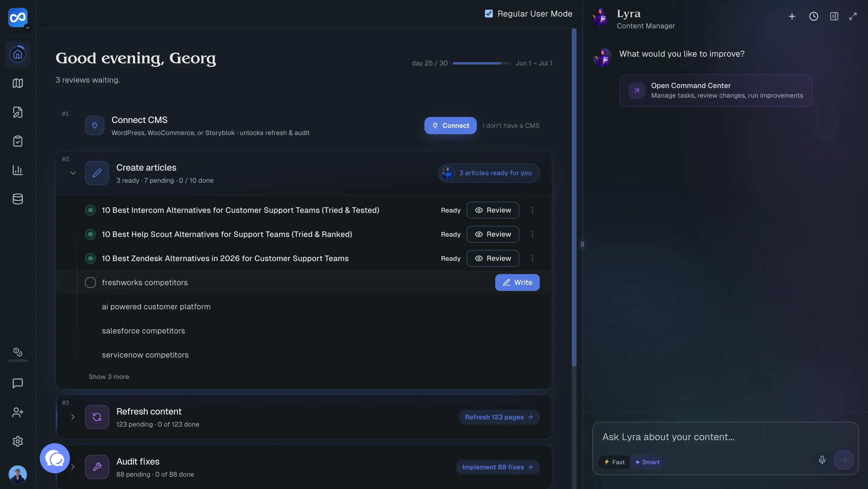The width and height of the screenshot is (868, 489).
Task: Open the bar chart analytics icon
Action: click(18, 170)
